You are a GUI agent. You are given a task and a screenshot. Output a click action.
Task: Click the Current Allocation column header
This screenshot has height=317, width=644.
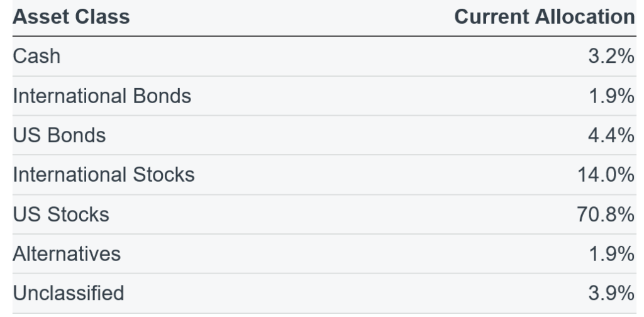[x=545, y=17]
